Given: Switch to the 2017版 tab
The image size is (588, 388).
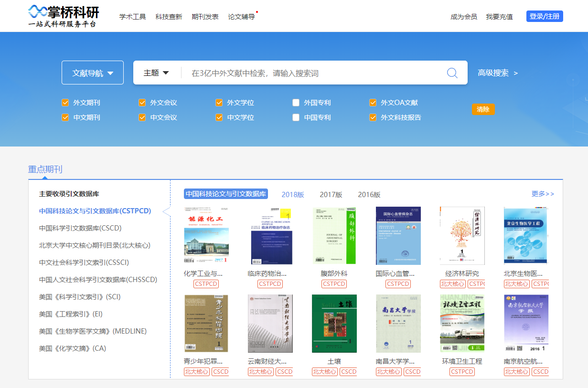Looking at the screenshot, I should 331,195.
